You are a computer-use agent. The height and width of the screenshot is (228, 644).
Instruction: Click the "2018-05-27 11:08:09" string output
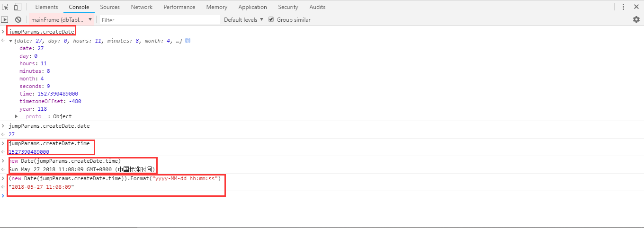(x=41, y=187)
